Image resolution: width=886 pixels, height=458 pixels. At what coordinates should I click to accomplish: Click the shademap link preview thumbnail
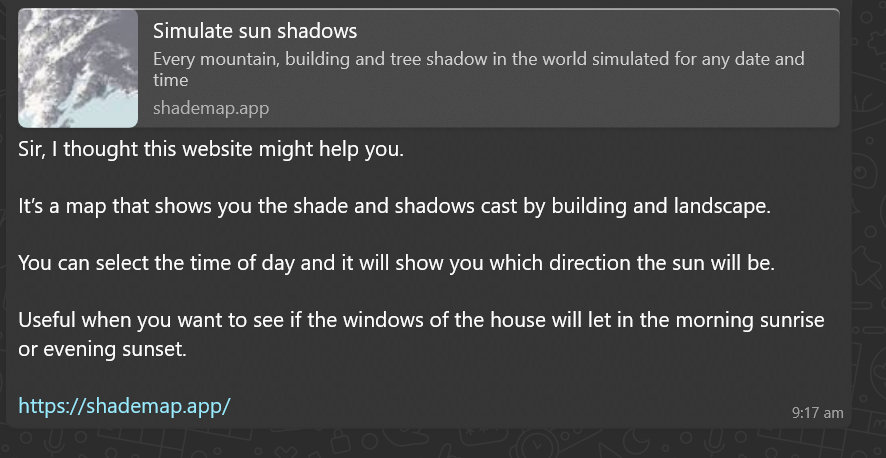click(78, 68)
